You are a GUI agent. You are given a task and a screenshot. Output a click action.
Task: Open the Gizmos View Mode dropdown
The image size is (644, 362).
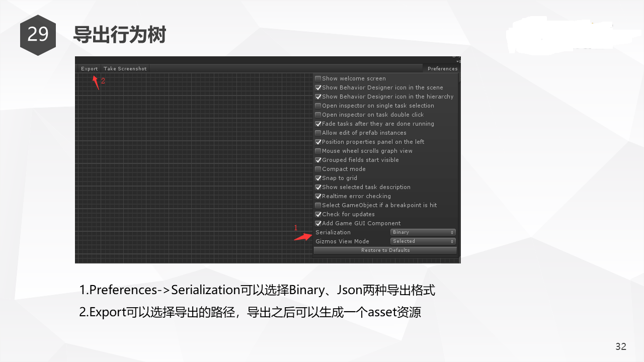coord(422,241)
